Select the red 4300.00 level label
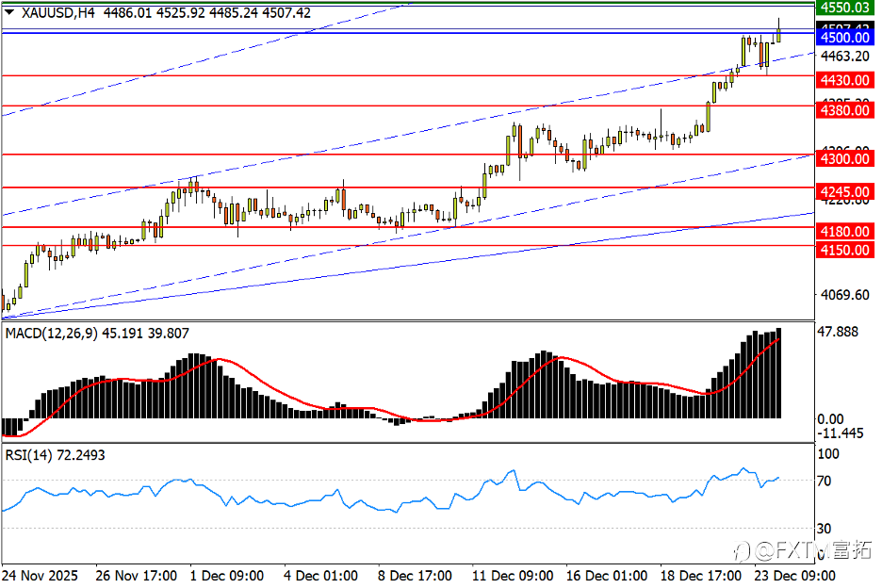Screen dimensions: 882x588 pyautogui.click(x=844, y=158)
